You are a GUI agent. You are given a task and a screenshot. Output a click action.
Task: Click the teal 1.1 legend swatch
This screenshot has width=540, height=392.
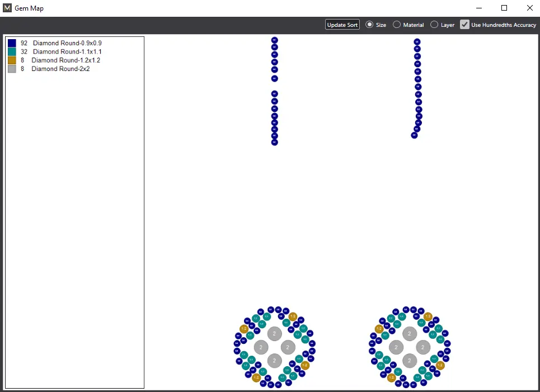pyautogui.click(x=12, y=51)
